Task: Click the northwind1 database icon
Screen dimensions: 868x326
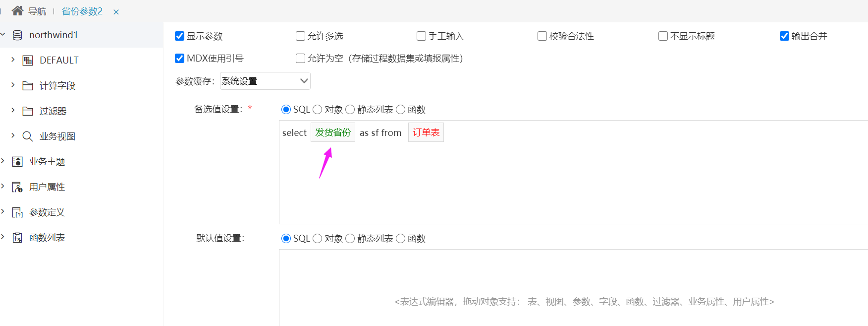Action: click(x=17, y=35)
